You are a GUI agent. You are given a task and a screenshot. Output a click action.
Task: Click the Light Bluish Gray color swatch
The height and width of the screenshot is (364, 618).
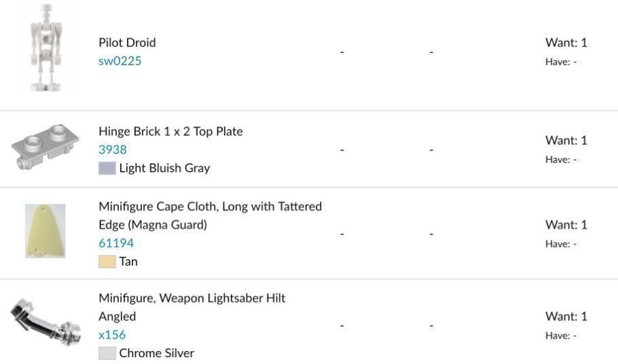pyautogui.click(x=106, y=168)
